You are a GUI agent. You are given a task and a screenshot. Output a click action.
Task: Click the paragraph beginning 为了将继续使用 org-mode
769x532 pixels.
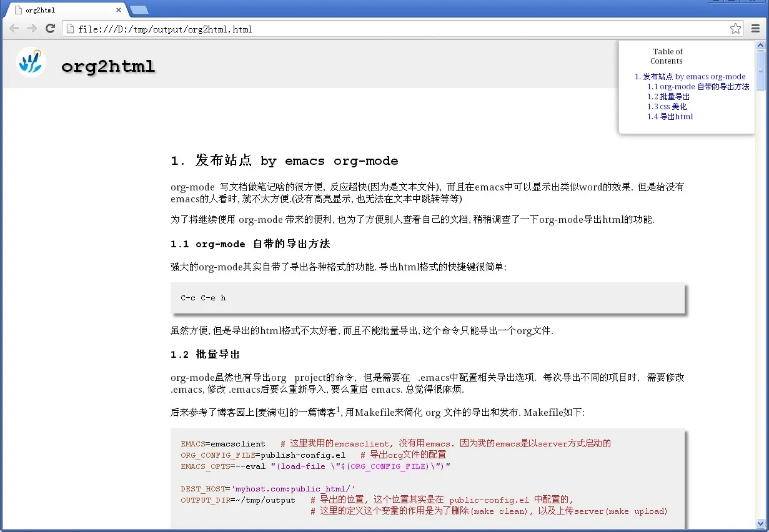(x=412, y=220)
